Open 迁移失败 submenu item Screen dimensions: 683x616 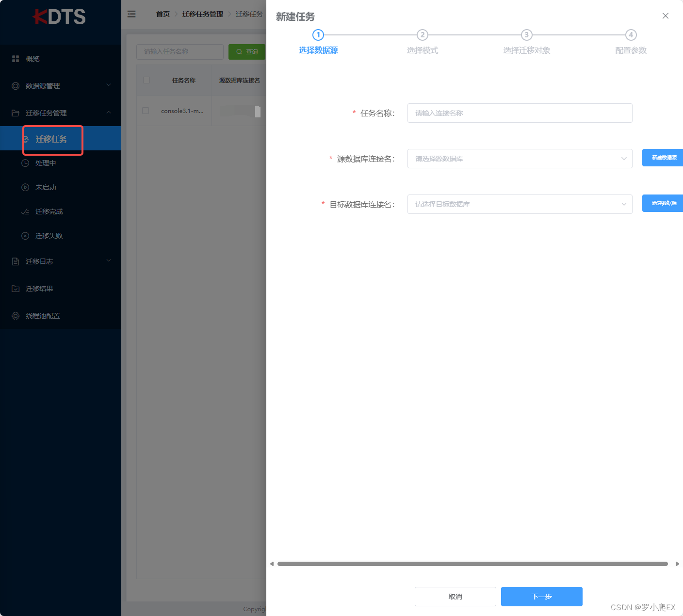pos(61,236)
